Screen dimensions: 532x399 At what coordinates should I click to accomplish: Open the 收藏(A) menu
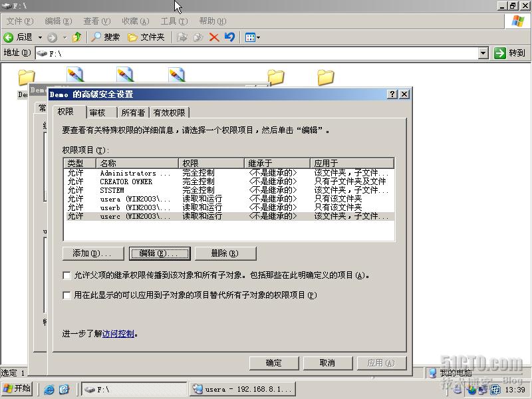point(136,21)
